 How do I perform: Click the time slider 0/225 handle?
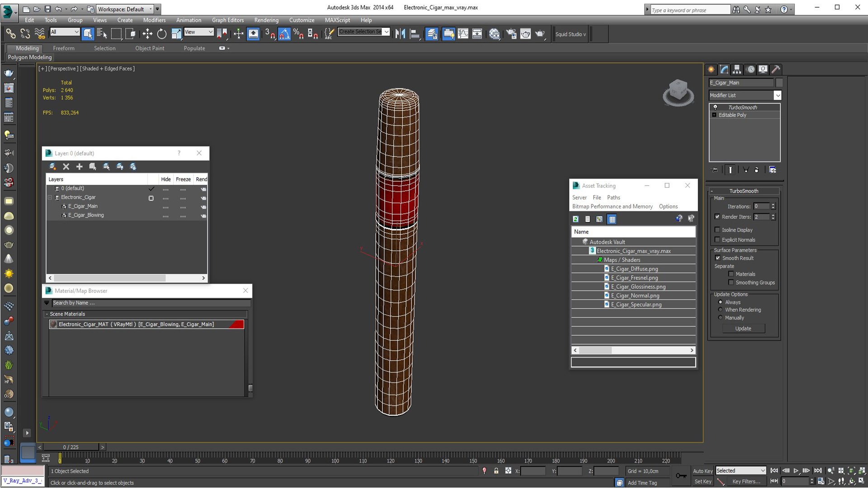click(x=71, y=447)
